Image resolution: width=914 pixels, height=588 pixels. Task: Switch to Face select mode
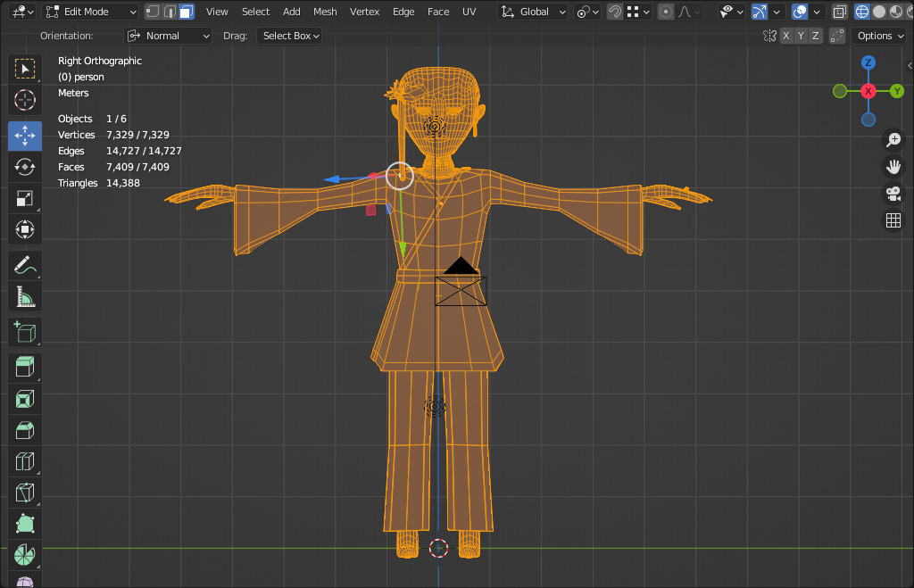[x=187, y=12]
